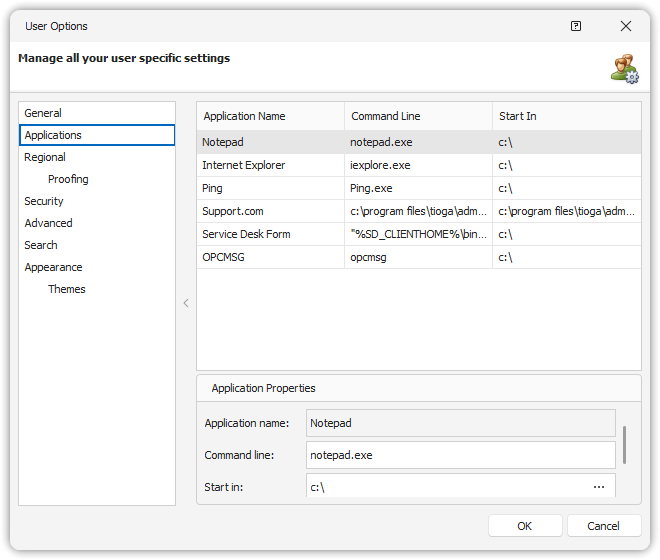Select the Internet Explorer row
This screenshot has height=560, width=660.
243,165
